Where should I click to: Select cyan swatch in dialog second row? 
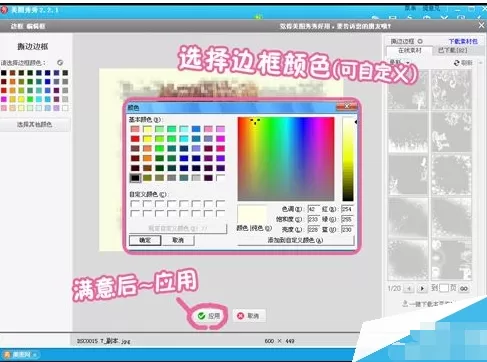(x=184, y=139)
